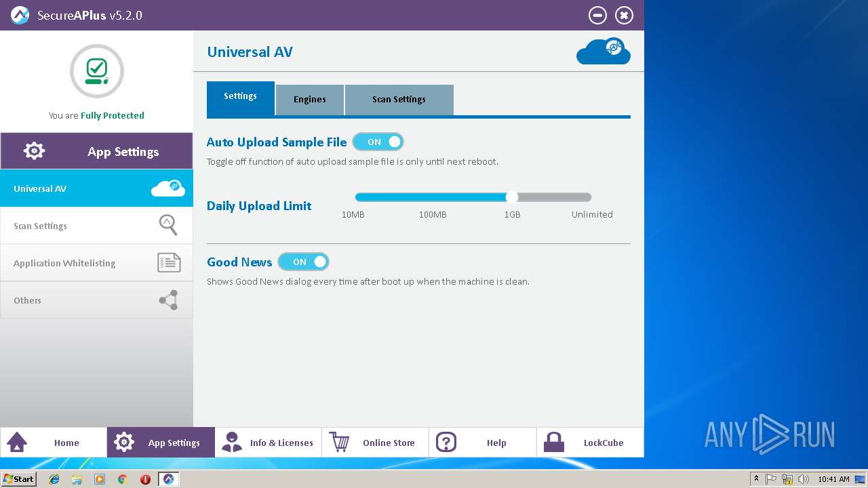
Task: Select Scan Settings in the sidebar
Action: coord(96,226)
